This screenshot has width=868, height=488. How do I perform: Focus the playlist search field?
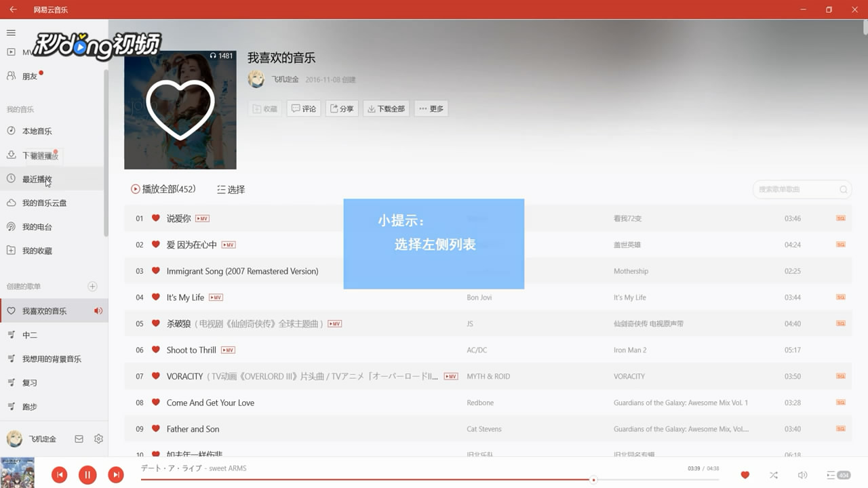(x=803, y=190)
